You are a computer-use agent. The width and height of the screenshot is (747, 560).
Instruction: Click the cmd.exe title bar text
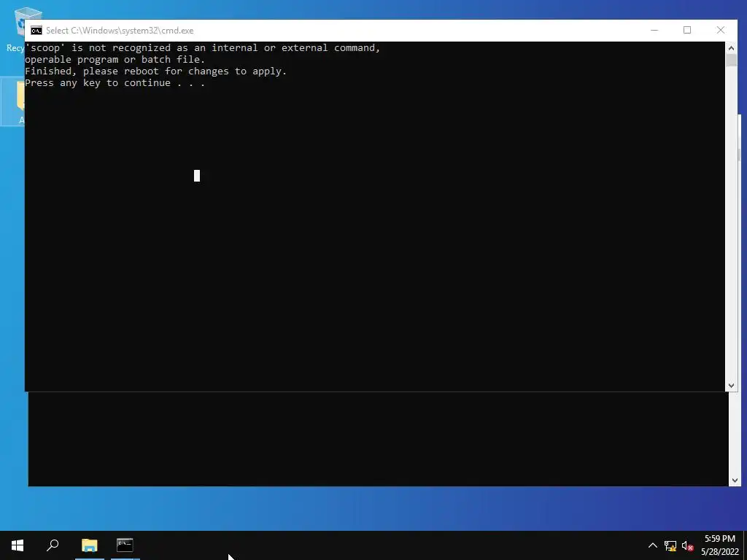[120, 31]
